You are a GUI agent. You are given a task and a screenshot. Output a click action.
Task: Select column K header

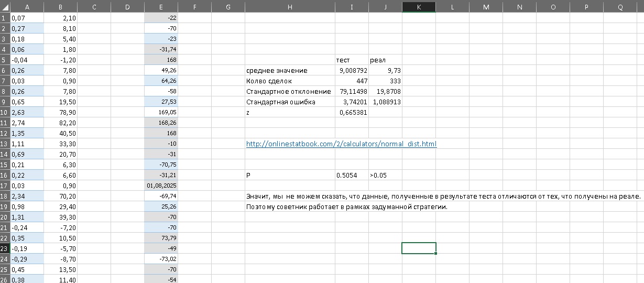(x=419, y=6)
